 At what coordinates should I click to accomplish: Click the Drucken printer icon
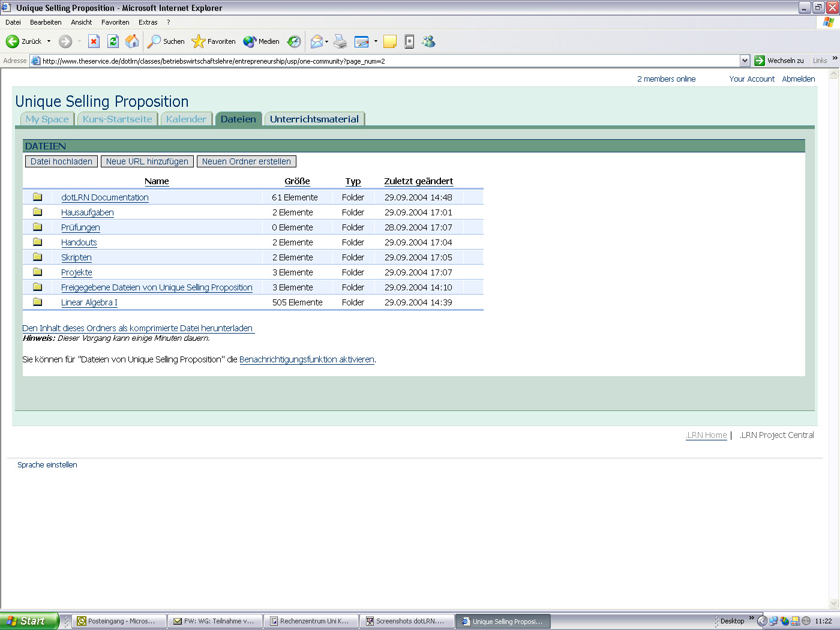click(340, 41)
